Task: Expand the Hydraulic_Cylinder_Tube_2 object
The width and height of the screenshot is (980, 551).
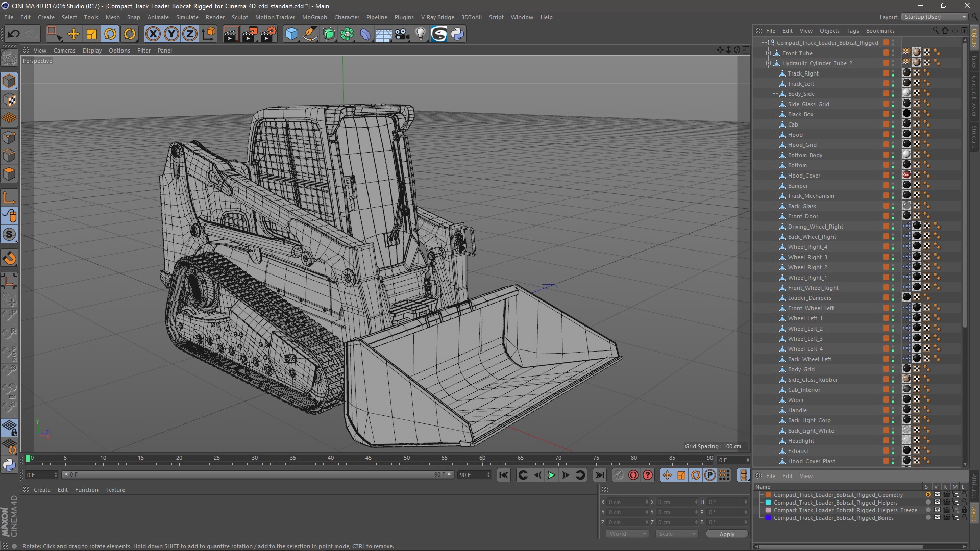Action: click(768, 63)
